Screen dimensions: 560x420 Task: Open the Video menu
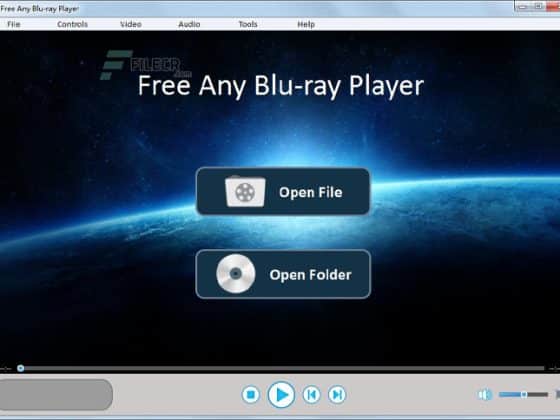coord(131,24)
